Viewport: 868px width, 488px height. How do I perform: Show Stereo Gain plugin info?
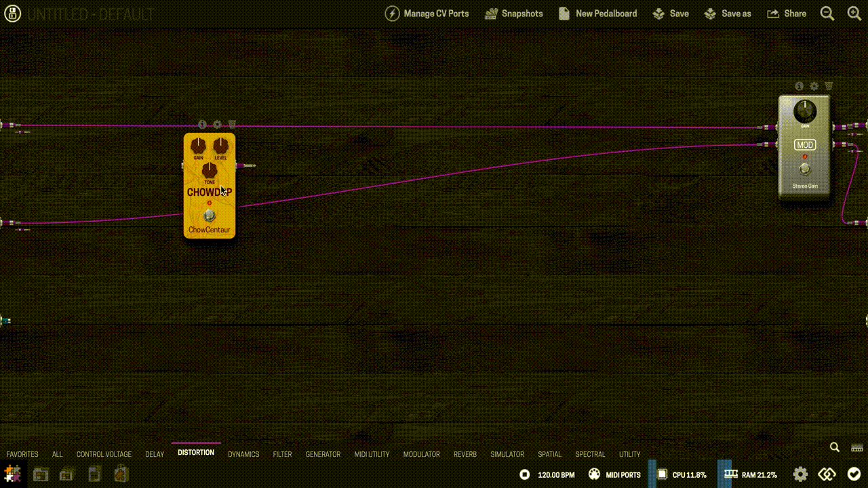(x=799, y=86)
